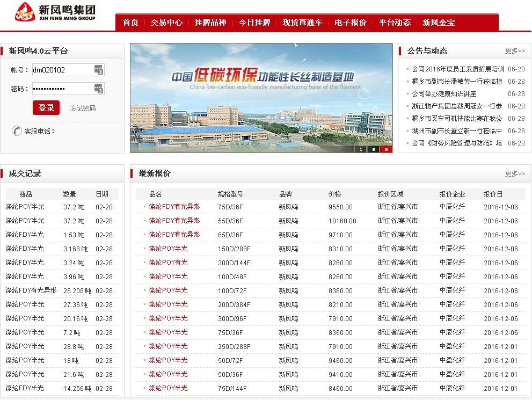The height and width of the screenshot is (400, 532).
Task: Open 涤纶POY半光 quote with spec 75D/144F
Action: tap(168, 388)
